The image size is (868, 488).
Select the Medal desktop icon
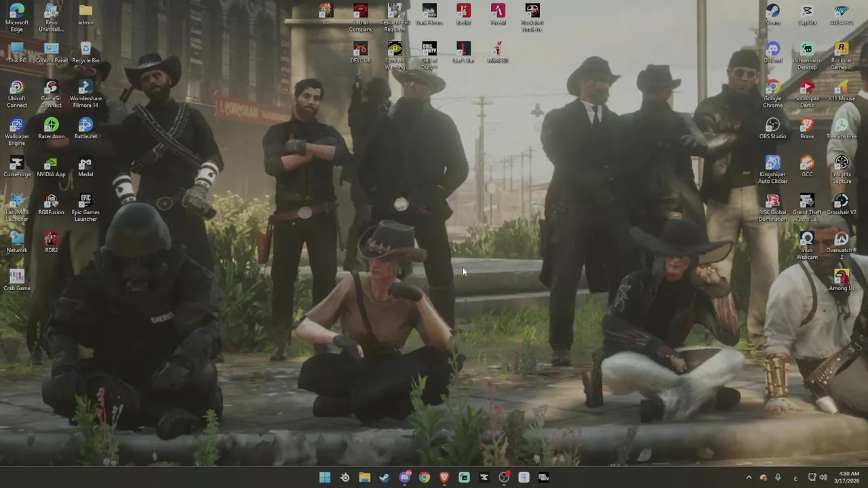[85, 167]
